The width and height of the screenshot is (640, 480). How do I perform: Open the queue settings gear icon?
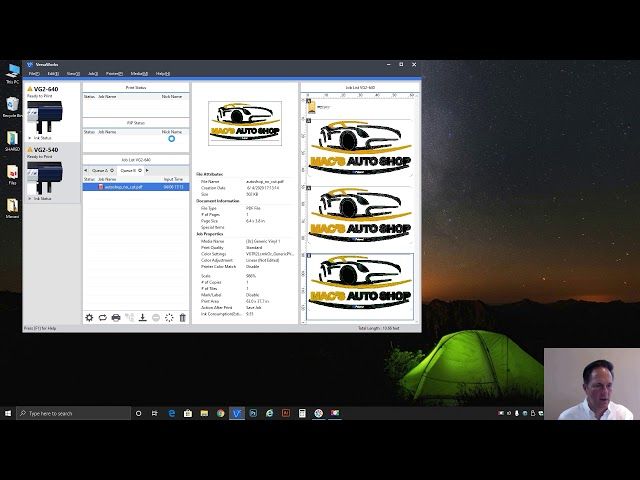89,317
